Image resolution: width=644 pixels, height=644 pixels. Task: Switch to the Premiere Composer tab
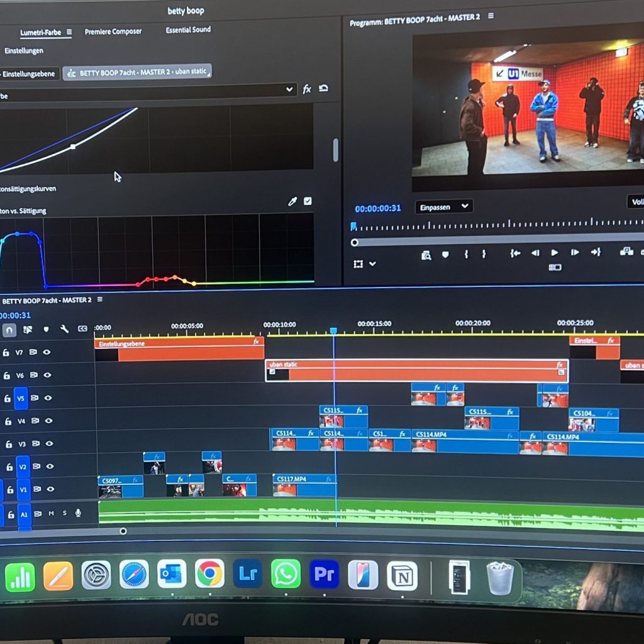coord(113,31)
